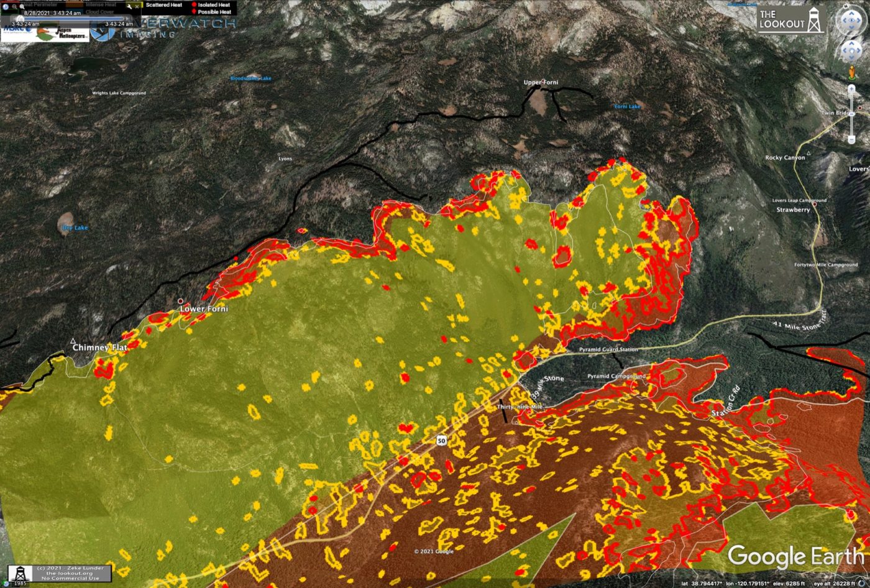This screenshot has width=870, height=588.
Task: Play the time slider animation
Action: coord(128,18)
